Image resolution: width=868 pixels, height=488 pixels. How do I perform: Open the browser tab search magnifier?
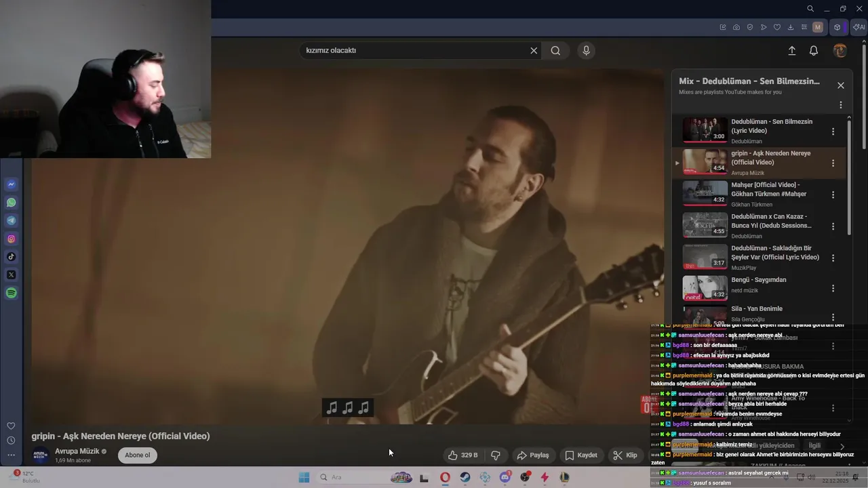810,9
